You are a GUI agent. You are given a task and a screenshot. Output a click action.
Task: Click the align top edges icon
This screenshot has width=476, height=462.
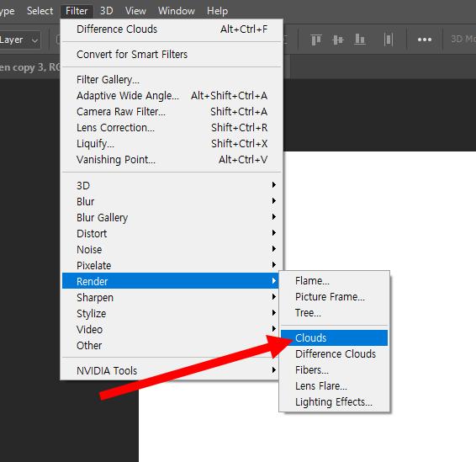point(316,40)
